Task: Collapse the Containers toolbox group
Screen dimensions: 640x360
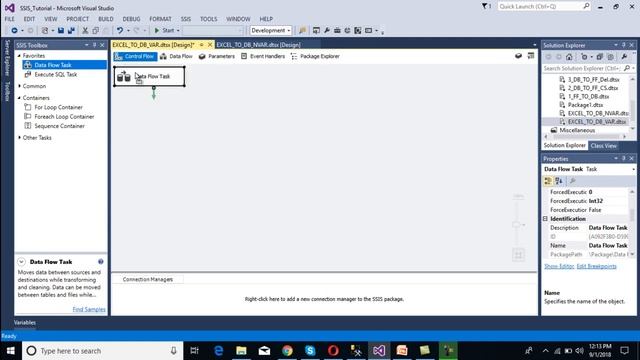Action: click(x=19, y=98)
